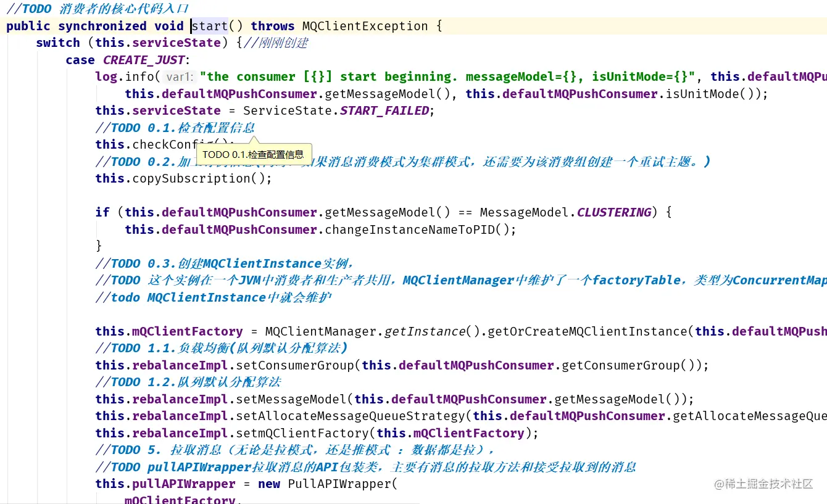
Task: Click serviceState in the switch statement
Action: (176, 43)
